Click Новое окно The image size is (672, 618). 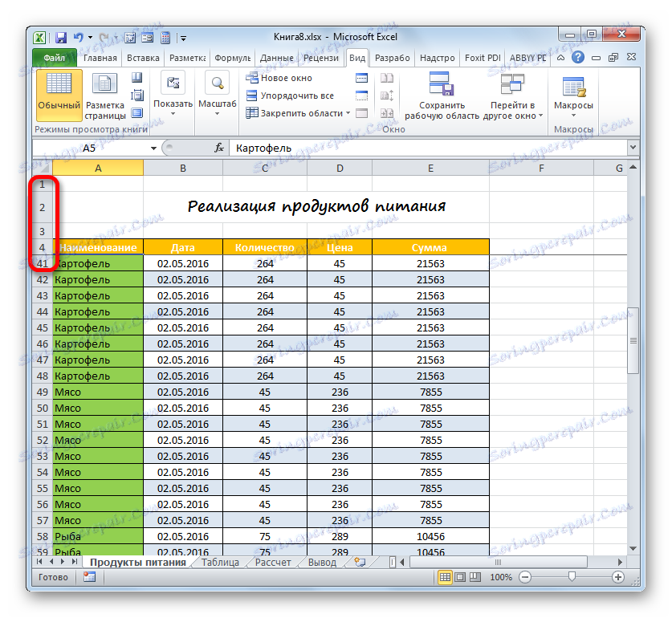tap(279, 78)
